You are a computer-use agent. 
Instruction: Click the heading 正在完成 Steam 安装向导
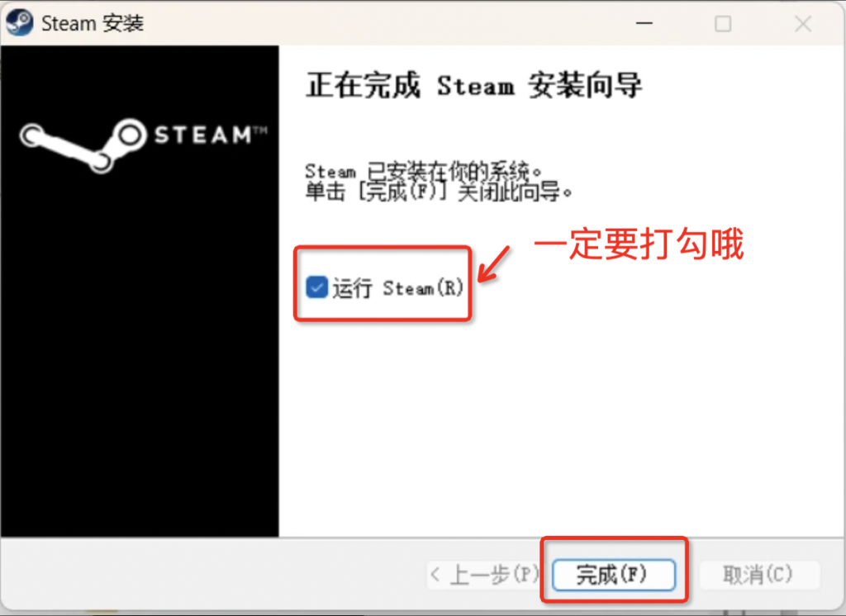[473, 85]
